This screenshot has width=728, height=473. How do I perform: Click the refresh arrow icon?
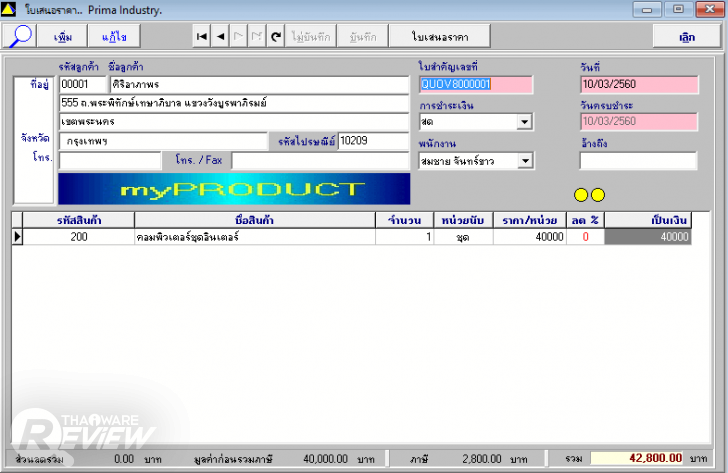(275, 36)
